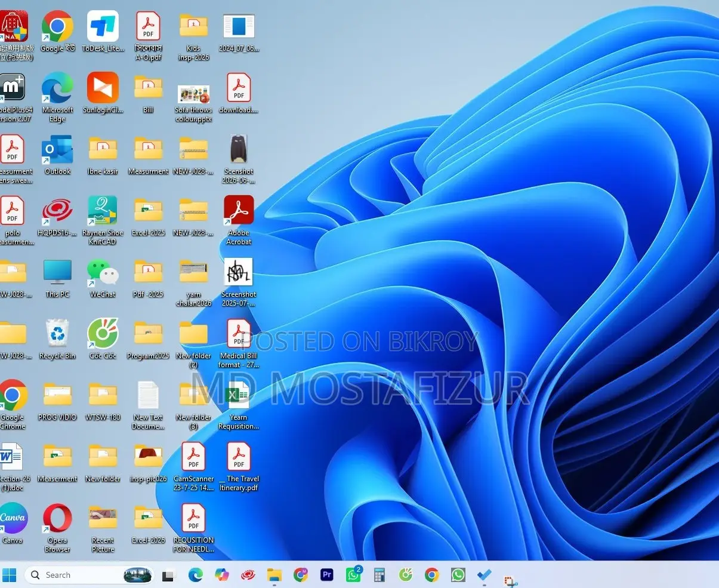
Task: Open Cốc Cốc browser from the taskbar
Action: pyautogui.click(x=406, y=575)
